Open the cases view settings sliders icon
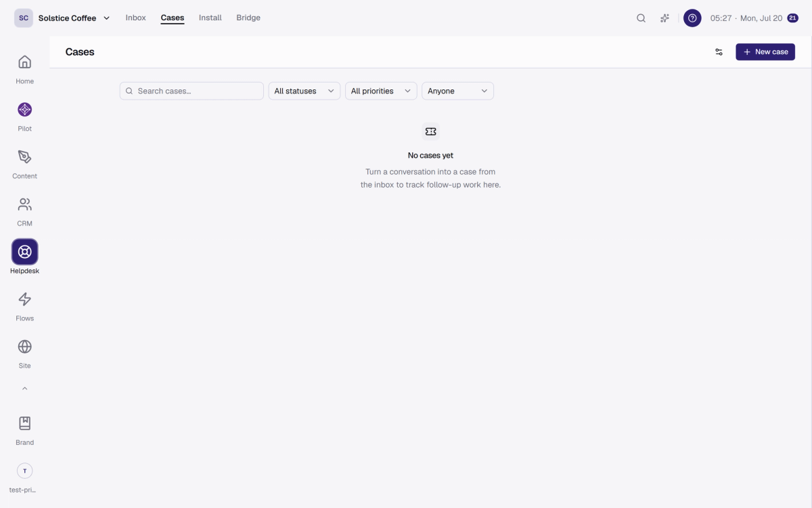812x508 pixels. pos(719,52)
